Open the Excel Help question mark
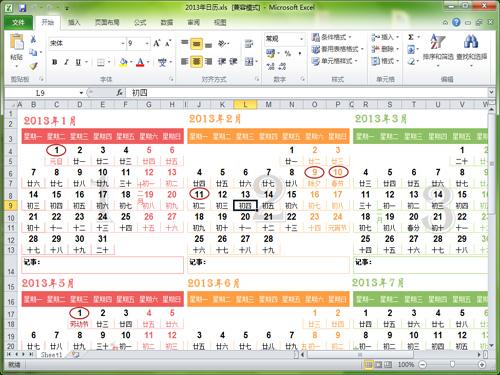This screenshot has width=500, height=375. point(456,22)
